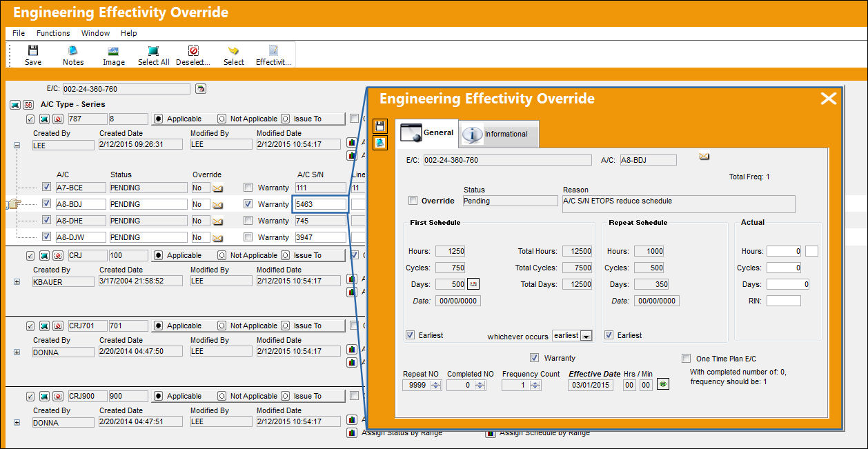Switch to the Informational tab
Screen dimensions: 868x449
coord(499,134)
